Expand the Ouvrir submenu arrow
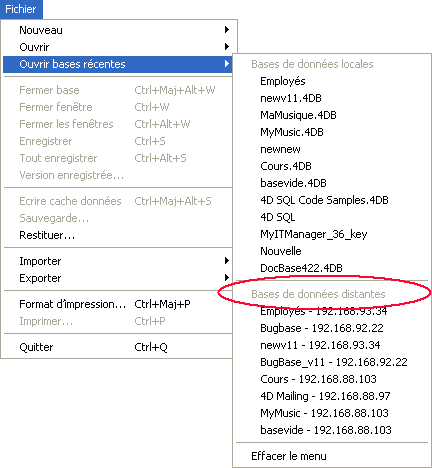This screenshot has height=468, width=432. [227, 47]
